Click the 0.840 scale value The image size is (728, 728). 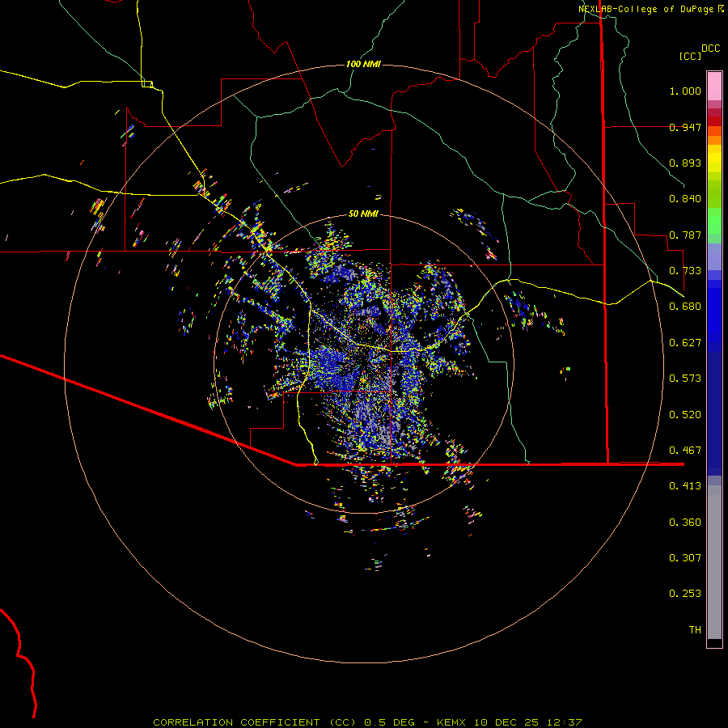point(685,199)
